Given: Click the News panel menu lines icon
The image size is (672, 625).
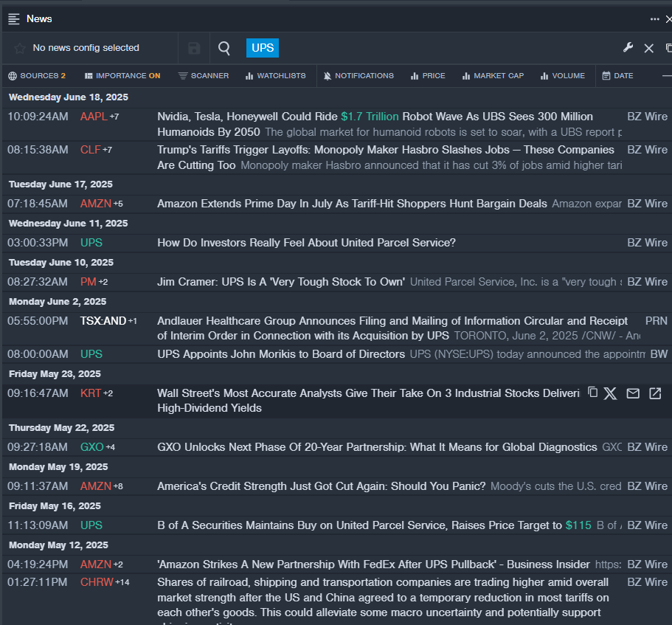Looking at the screenshot, I should [x=14, y=19].
